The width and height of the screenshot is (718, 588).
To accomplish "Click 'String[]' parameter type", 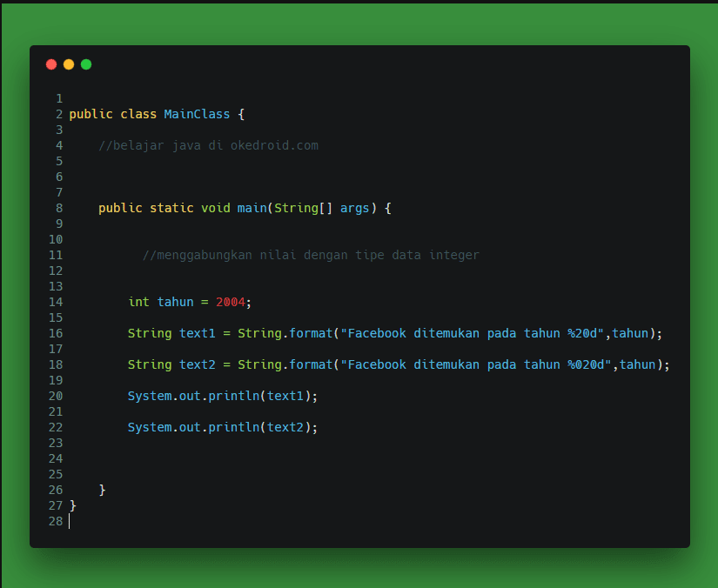I will tap(303, 208).
